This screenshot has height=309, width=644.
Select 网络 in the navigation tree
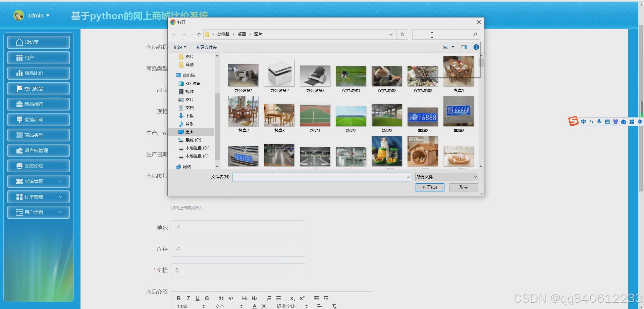(186, 167)
